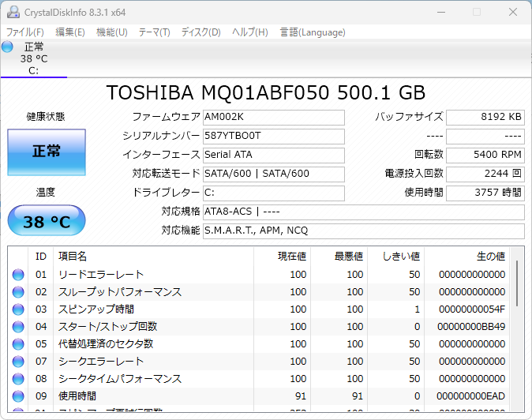Click the blue status orb for drive C:
The width and height of the screenshot is (532, 420).
(8, 47)
